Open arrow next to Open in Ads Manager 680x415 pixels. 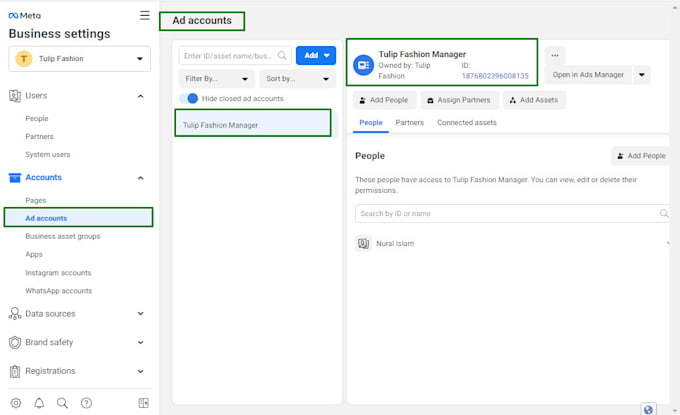tap(641, 75)
